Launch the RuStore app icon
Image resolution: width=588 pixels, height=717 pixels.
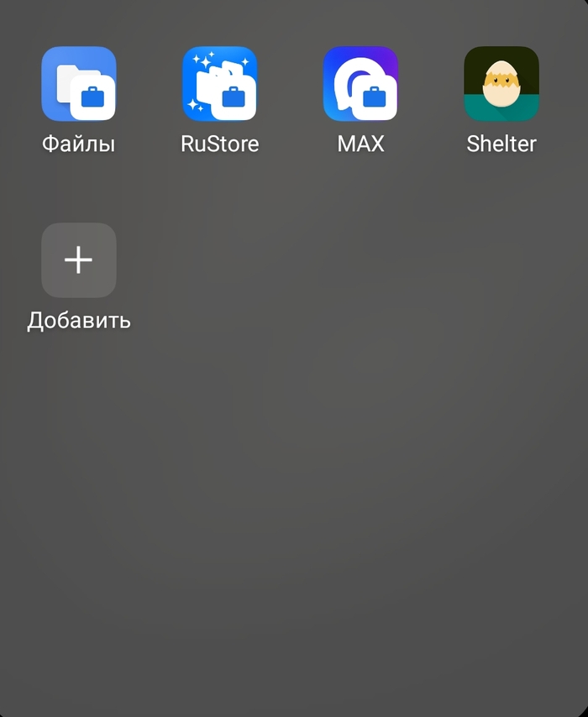tap(219, 84)
